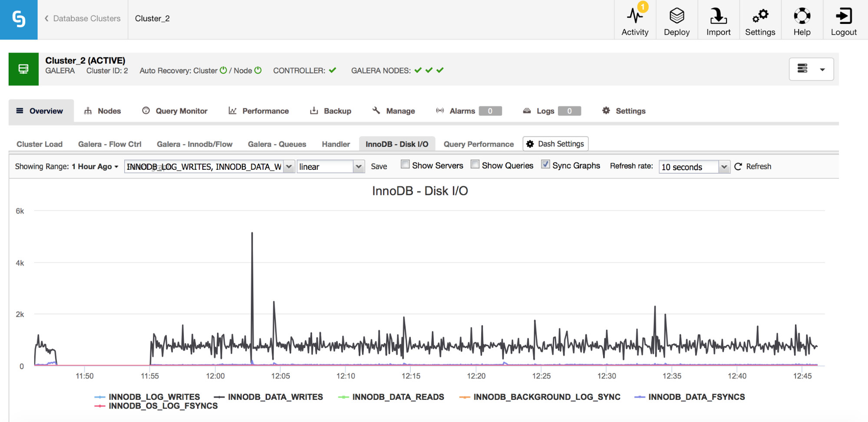Enable the Show Servers checkbox
The image size is (868, 422).
(405, 165)
